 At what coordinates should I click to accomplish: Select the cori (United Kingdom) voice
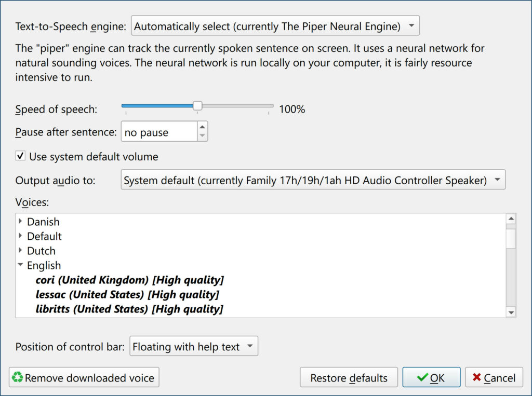tap(129, 280)
